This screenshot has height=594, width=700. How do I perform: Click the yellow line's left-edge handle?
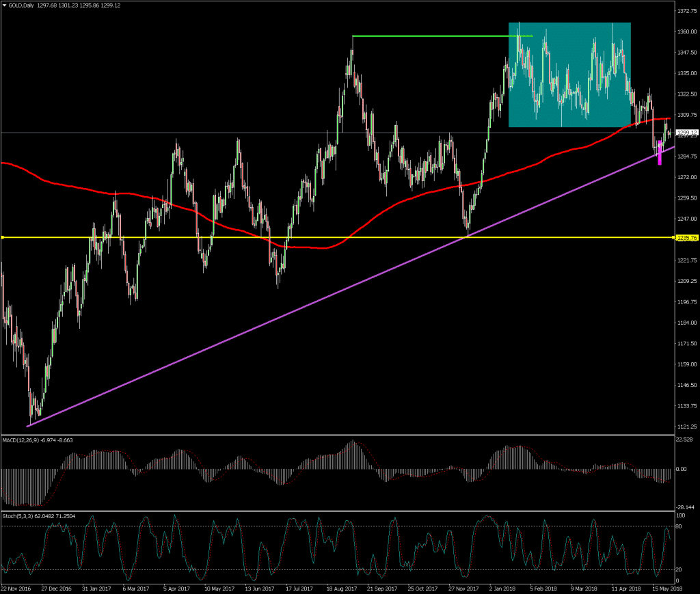pyautogui.click(x=3, y=238)
